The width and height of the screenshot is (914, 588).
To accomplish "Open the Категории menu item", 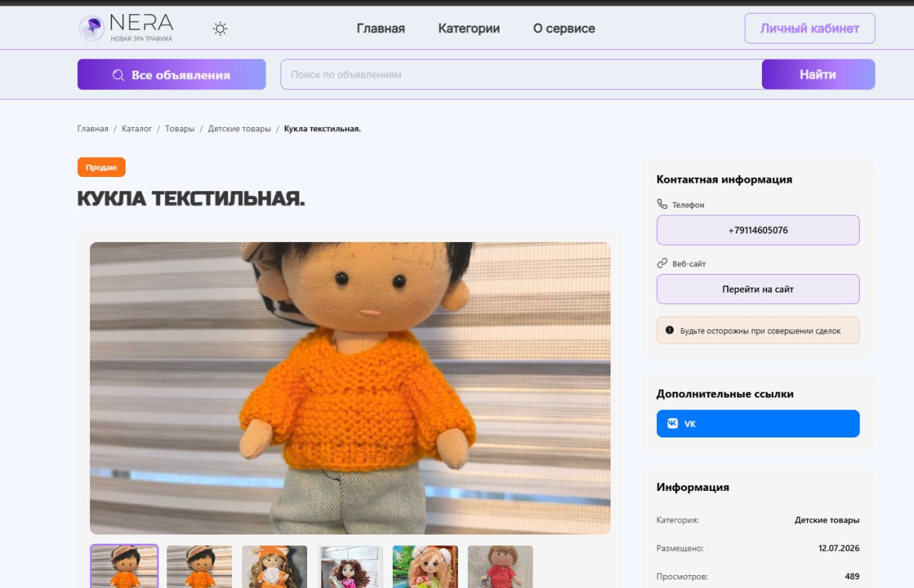I will 469,29.
